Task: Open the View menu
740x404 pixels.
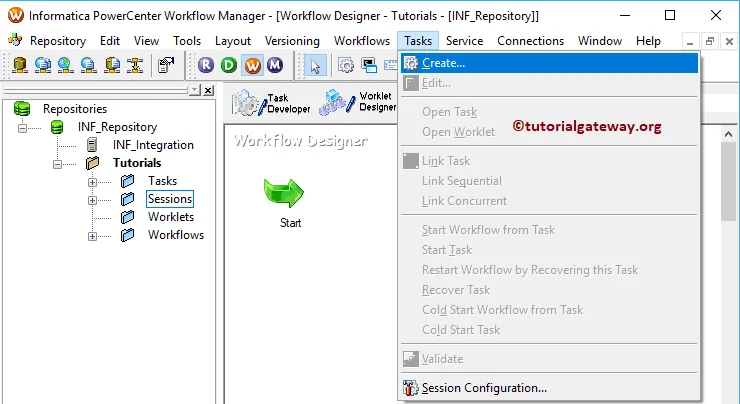Action: [146, 41]
